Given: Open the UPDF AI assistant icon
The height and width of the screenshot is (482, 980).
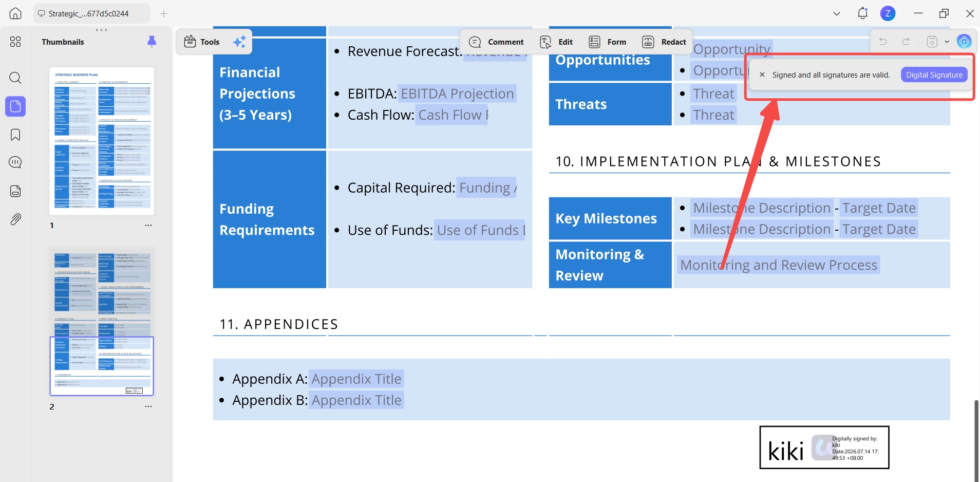Looking at the screenshot, I should (x=964, y=41).
